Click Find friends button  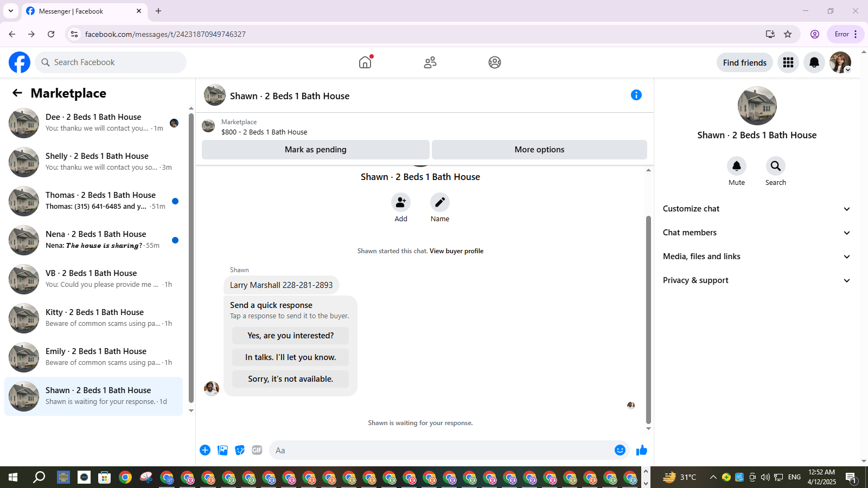click(x=745, y=62)
